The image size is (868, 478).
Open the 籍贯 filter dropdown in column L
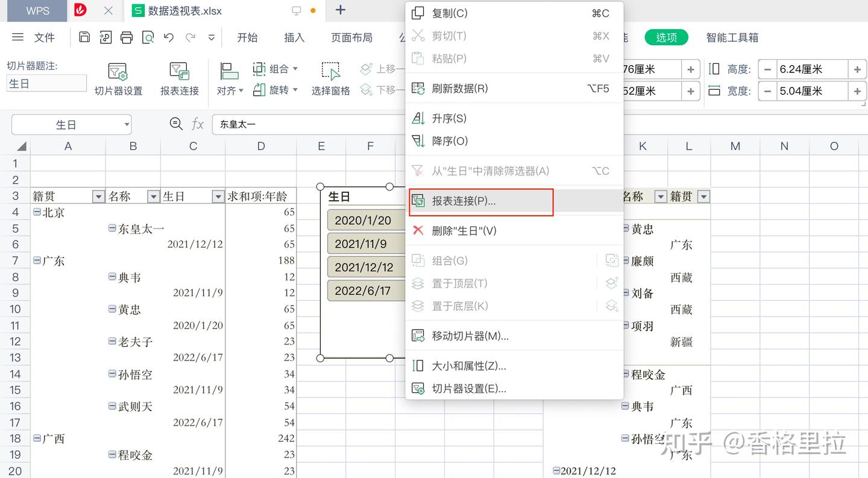tap(703, 197)
